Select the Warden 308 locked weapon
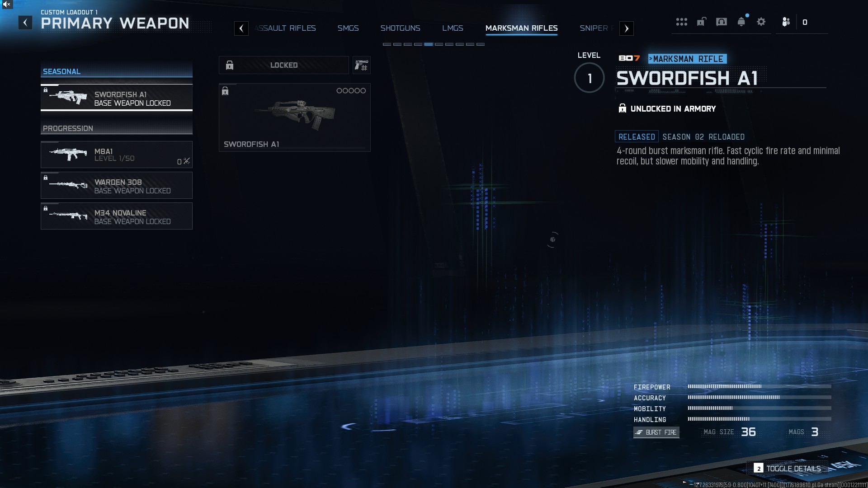The width and height of the screenshot is (868, 488). 117,185
